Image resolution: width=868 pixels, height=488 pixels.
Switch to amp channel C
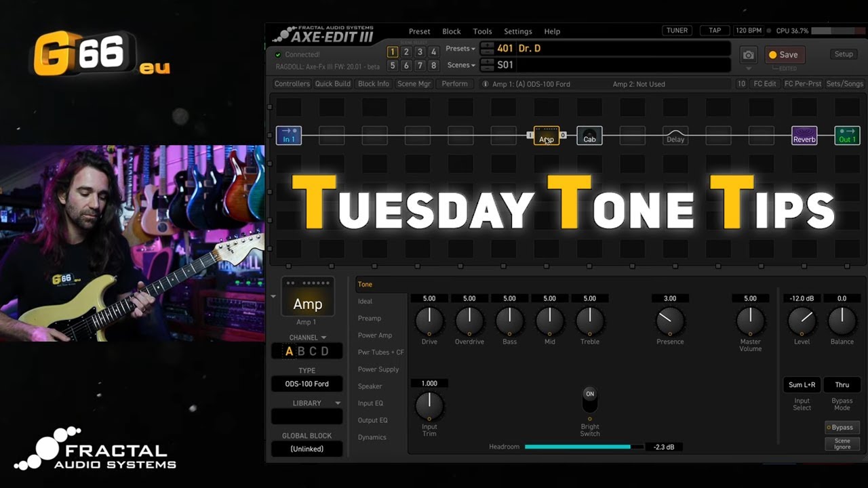point(313,351)
